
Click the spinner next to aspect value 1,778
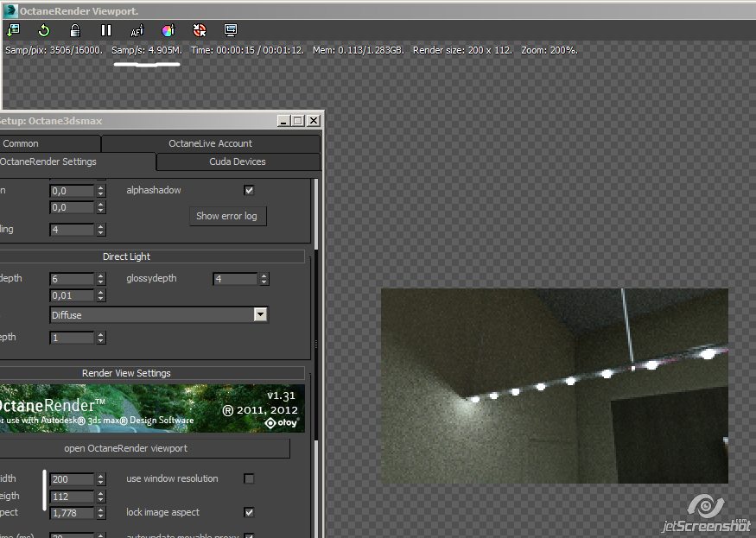point(100,513)
